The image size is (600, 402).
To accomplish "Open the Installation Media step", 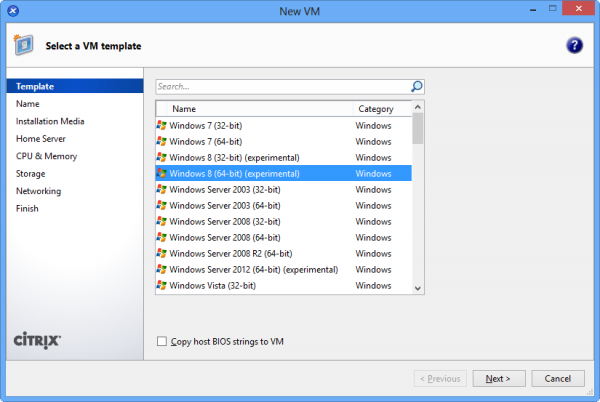I will 50,121.
